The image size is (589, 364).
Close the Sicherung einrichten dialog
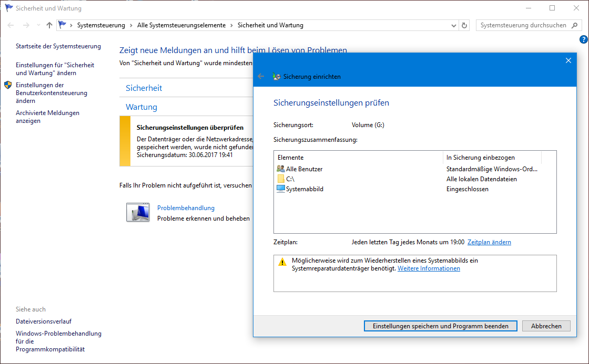(x=568, y=60)
